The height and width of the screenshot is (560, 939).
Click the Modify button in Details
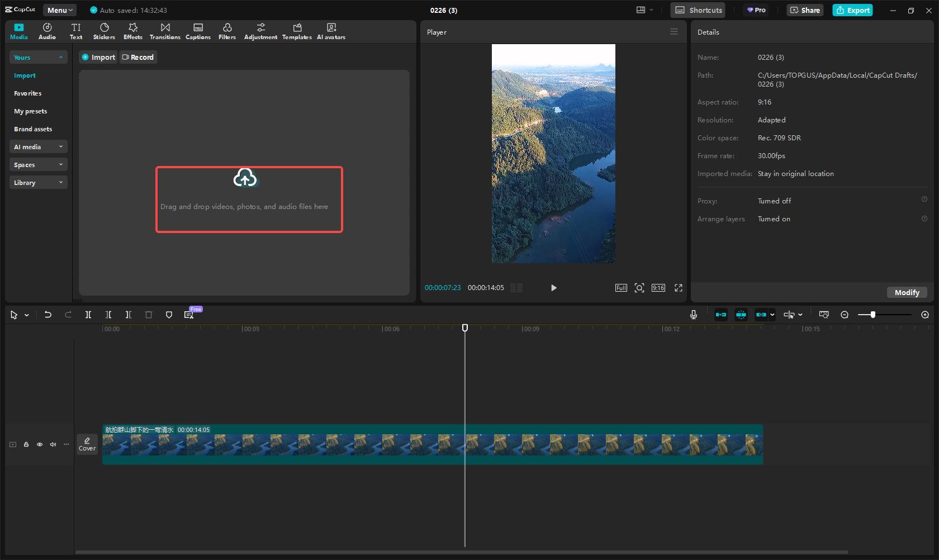(x=907, y=292)
